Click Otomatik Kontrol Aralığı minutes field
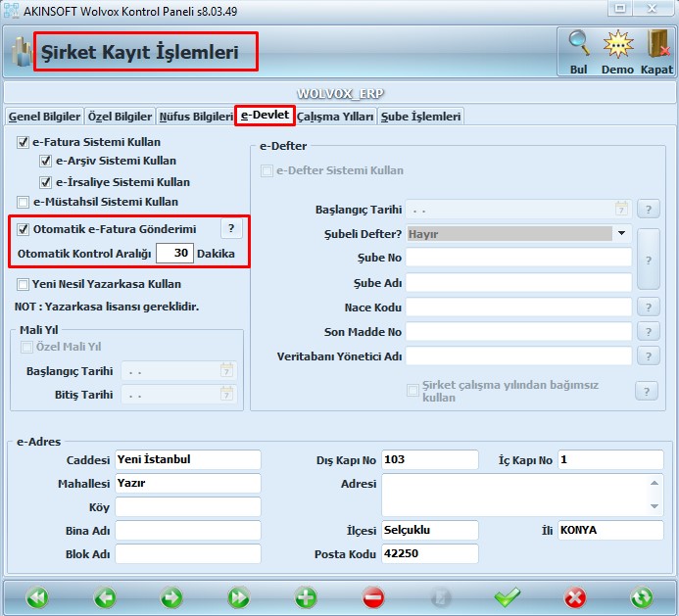Viewport: 679px width, 616px height. 174,253
